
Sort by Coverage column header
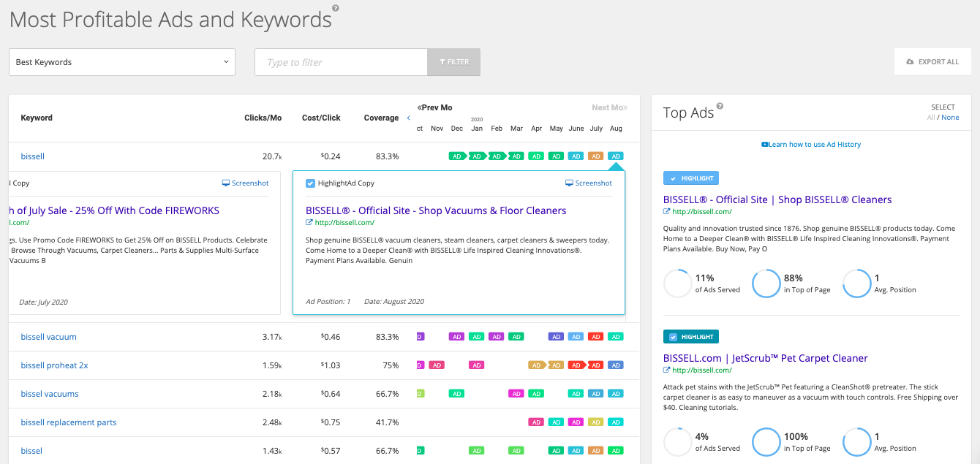coord(381,118)
